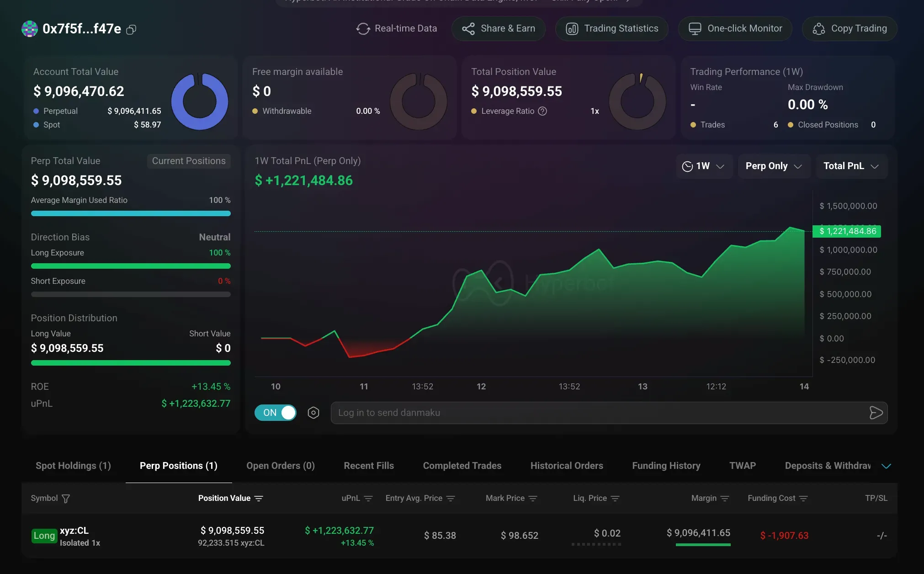The width and height of the screenshot is (924, 574).
Task: Open danmaku settings hexagon icon
Action: (313, 413)
